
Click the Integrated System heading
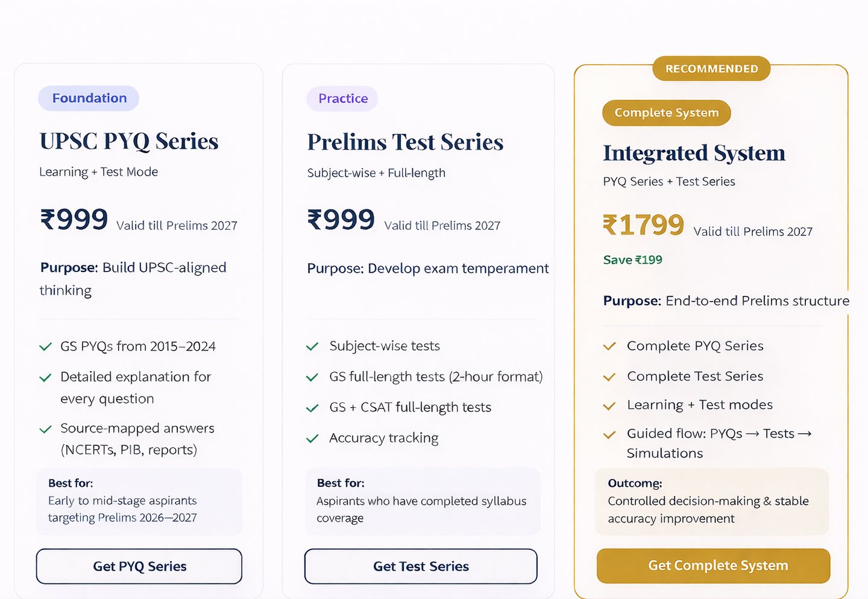tap(694, 153)
